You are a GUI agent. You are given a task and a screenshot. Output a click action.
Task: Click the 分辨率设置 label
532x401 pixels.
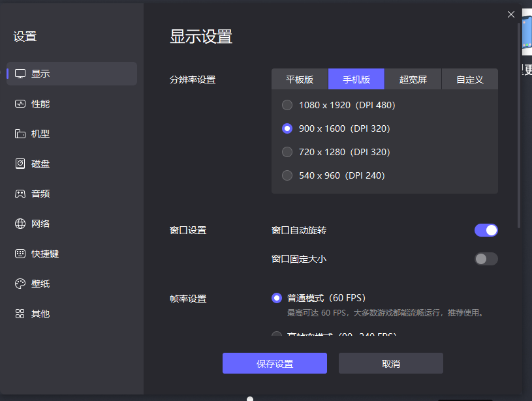point(193,80)
